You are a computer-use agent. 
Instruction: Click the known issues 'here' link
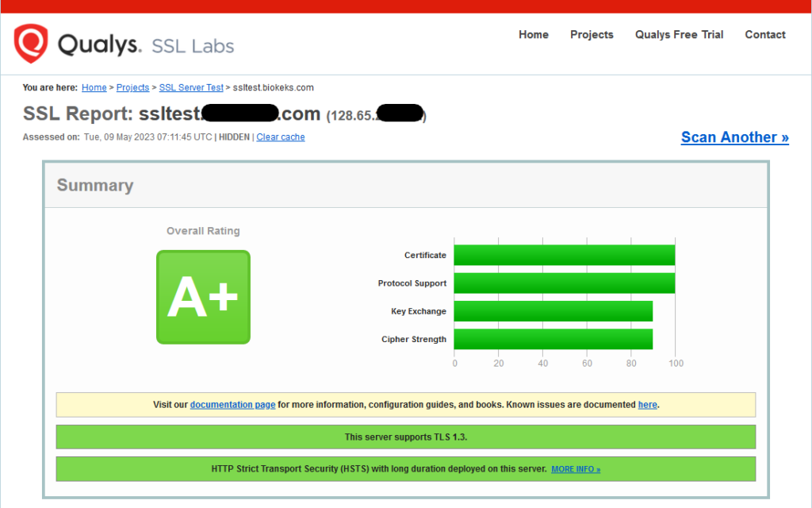[x=647, y=405]
